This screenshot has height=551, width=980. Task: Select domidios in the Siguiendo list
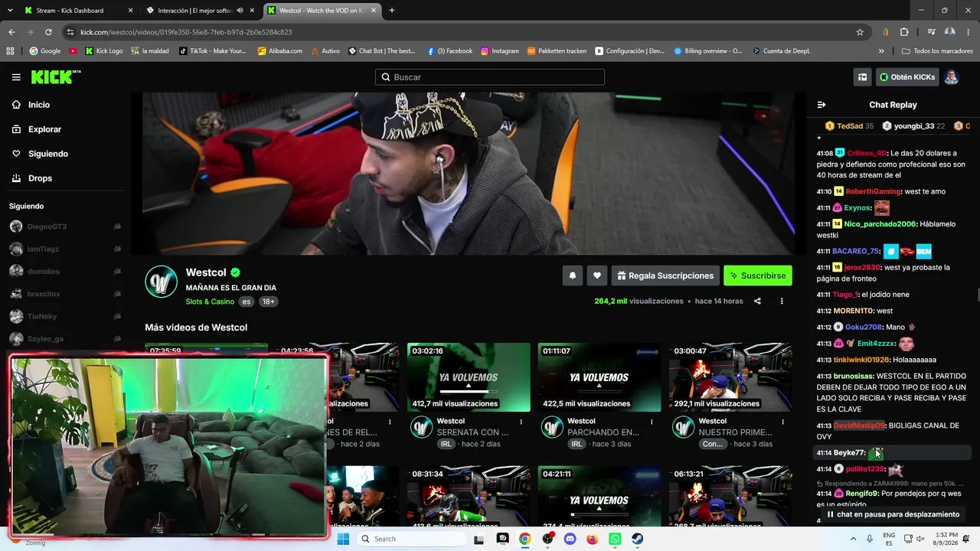pos(44,272)
